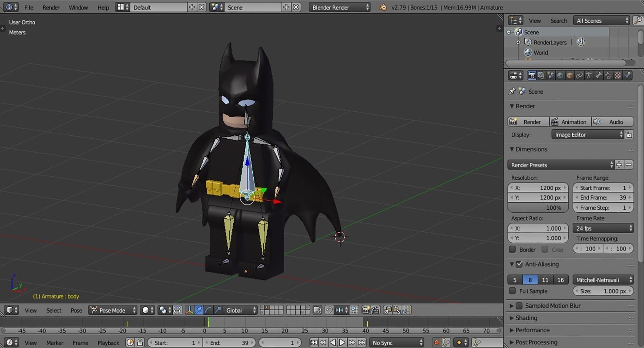Open the All Scenes outliner filter dropdown

pyautogui.click(x=602, y=20)
